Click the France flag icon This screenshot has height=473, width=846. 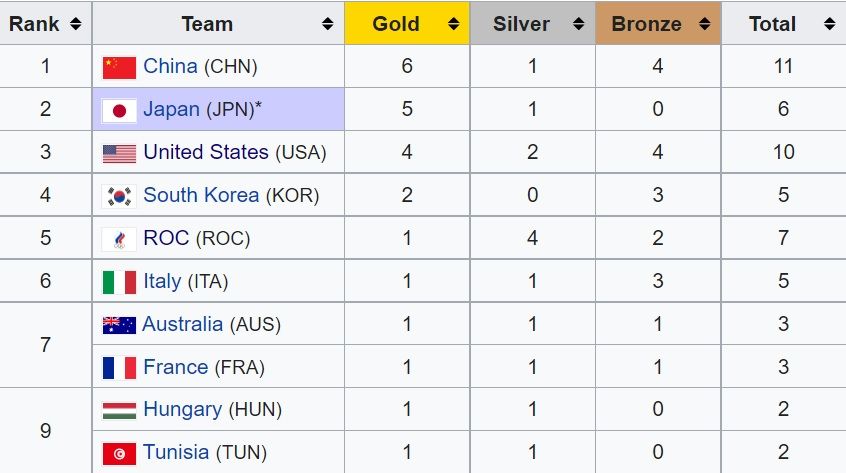coord(119,368)
